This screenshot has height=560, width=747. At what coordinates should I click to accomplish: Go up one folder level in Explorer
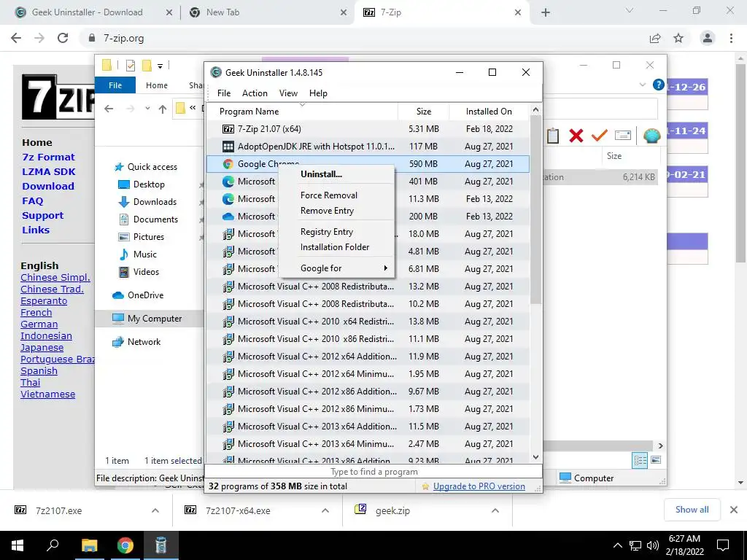pyautogui.click(x=163, y=109)
